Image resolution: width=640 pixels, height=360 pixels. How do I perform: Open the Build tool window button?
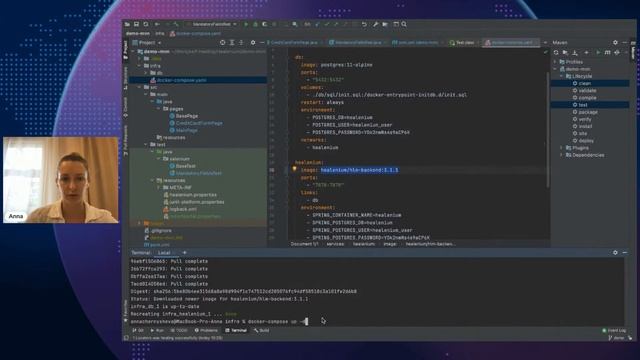[262, 331]
